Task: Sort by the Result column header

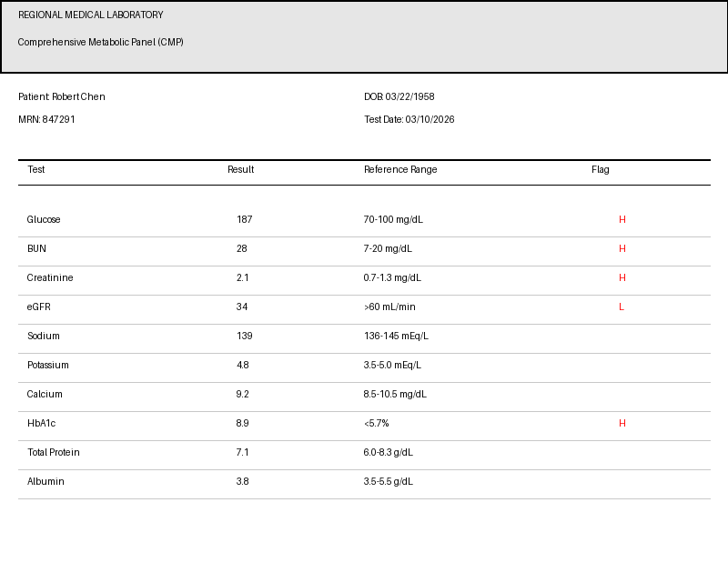Action: (x=240, y=169)
